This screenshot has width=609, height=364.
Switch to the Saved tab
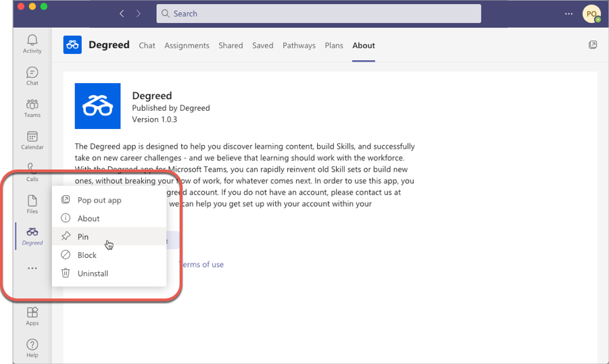pyautogui.click(x=263, y=45)
